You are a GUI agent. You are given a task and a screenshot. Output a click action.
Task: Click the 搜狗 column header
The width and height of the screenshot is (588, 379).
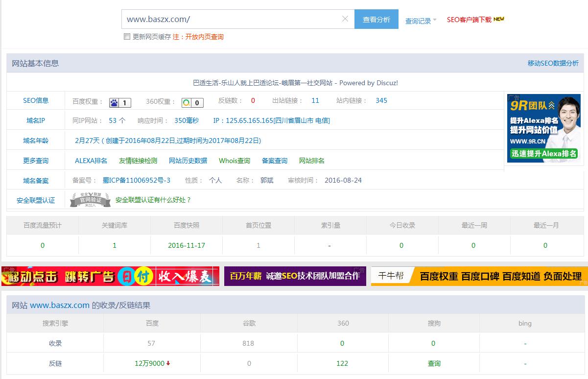(434, 323)
